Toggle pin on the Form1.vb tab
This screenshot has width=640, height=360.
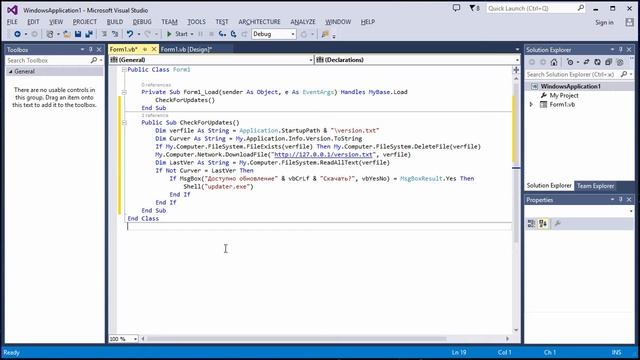coord(144,49)
